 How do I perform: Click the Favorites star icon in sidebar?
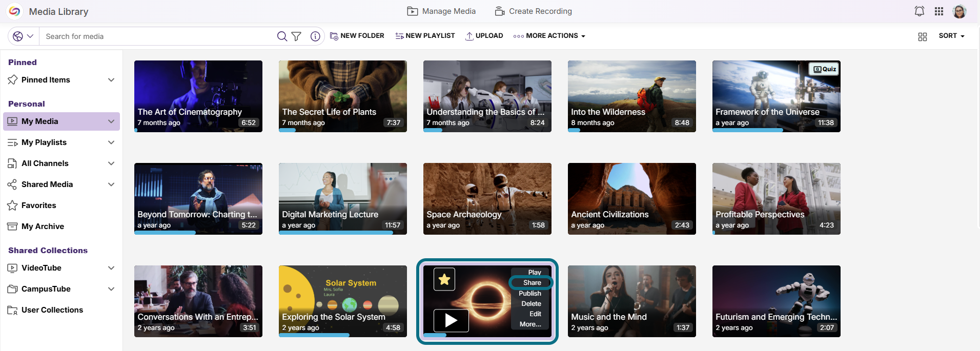[x=13, y=205]
